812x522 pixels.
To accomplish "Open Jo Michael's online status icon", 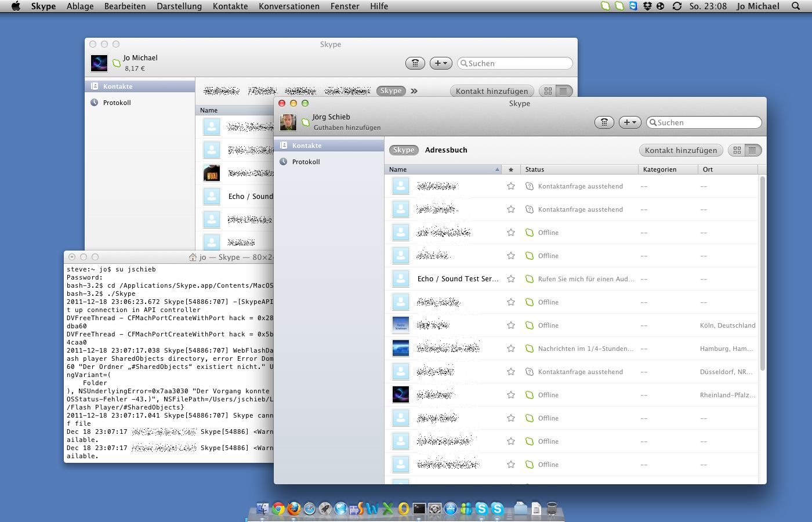I will pyautogui.click(x=117, y=63).
